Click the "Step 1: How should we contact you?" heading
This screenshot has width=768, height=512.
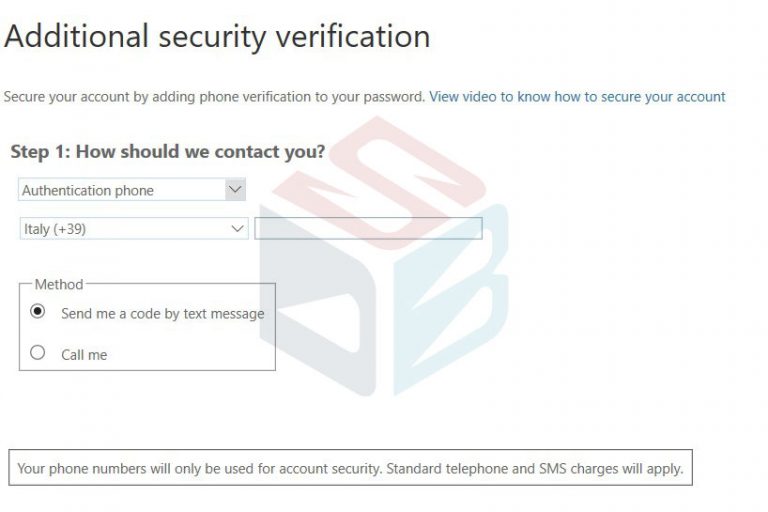167,152
